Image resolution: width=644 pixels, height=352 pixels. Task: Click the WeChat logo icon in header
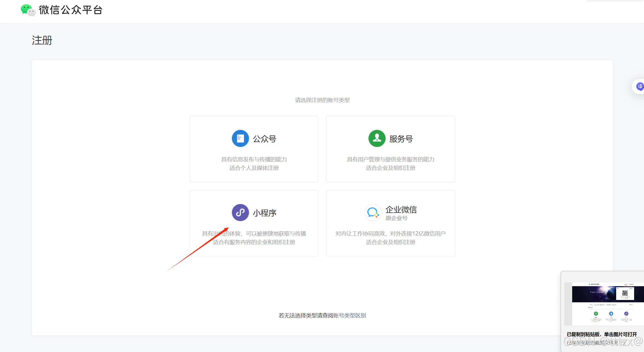28,10
